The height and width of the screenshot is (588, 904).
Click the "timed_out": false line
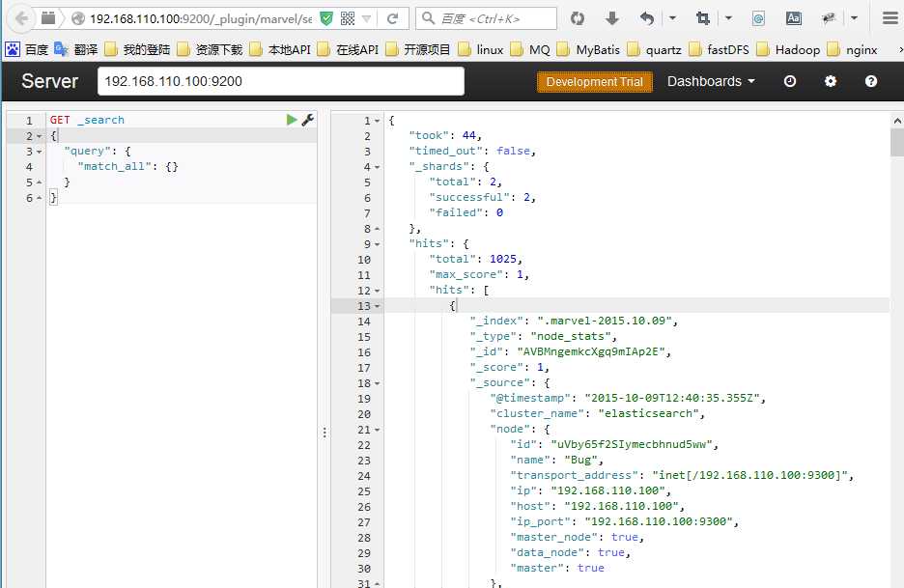pos(472,151)
